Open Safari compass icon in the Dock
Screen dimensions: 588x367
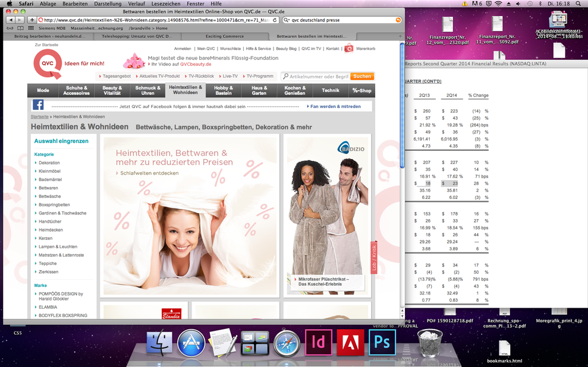click(287, 343)
